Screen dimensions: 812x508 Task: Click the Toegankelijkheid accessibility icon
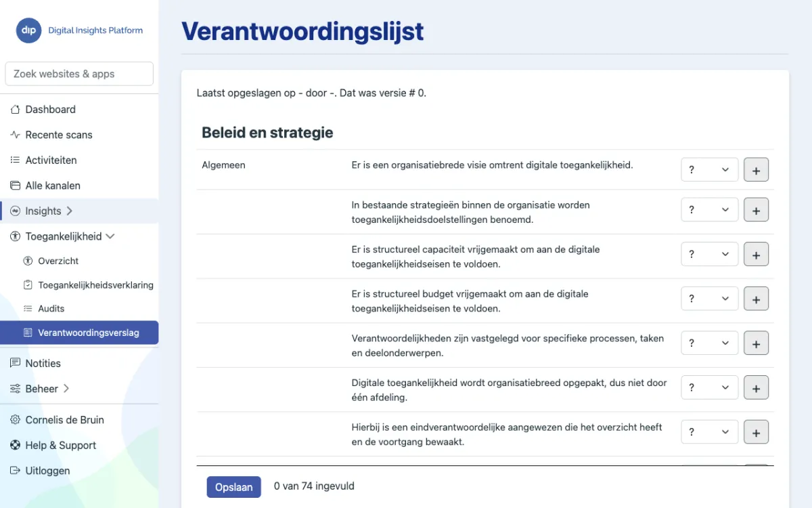[15, 236]
